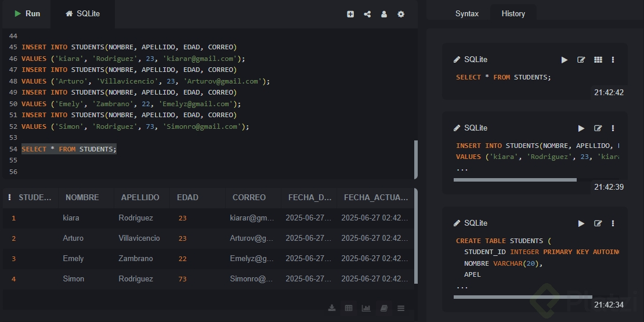
Task: Open the user account icon
Action: coord(384,14)
